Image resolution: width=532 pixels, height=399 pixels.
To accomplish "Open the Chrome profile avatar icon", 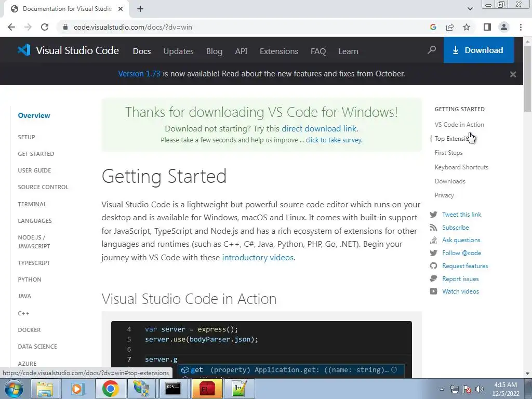I will point(504,27).
